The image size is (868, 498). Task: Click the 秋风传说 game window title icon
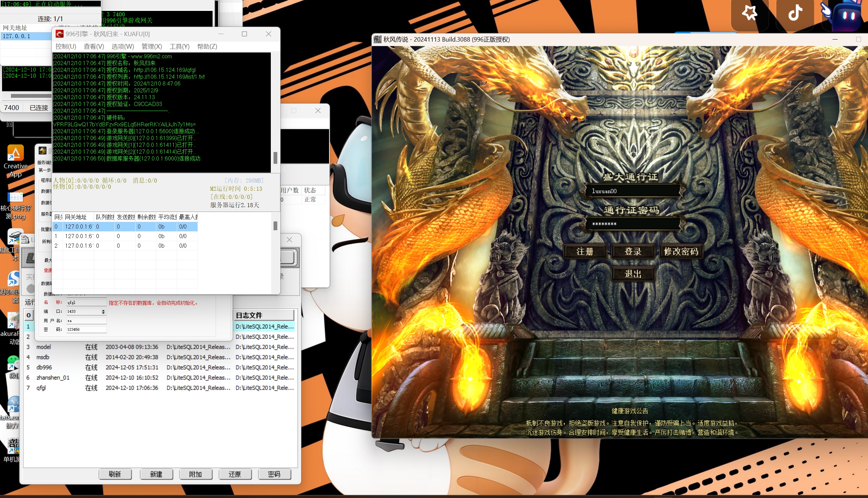point(377,39)
